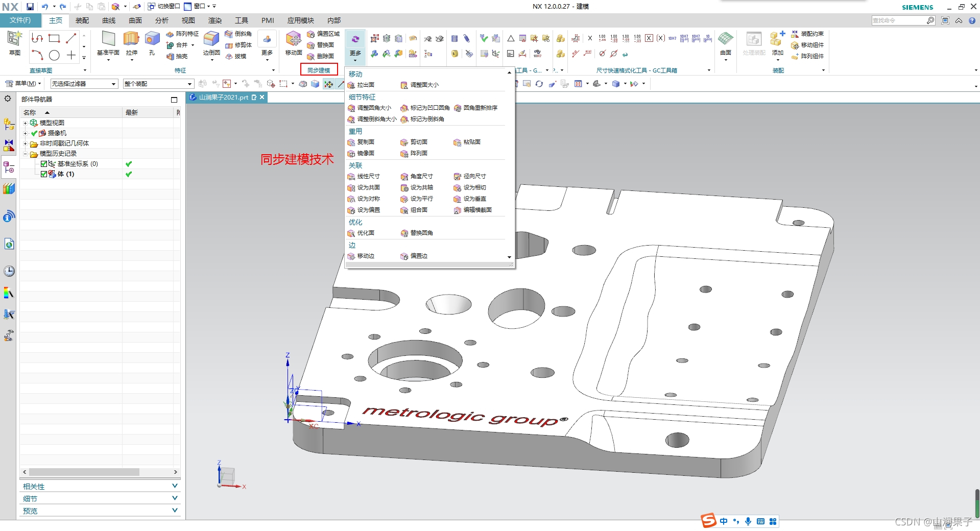Choose 移动边 move edge command
Screen dimensions: 980x531
coord(361,256)
